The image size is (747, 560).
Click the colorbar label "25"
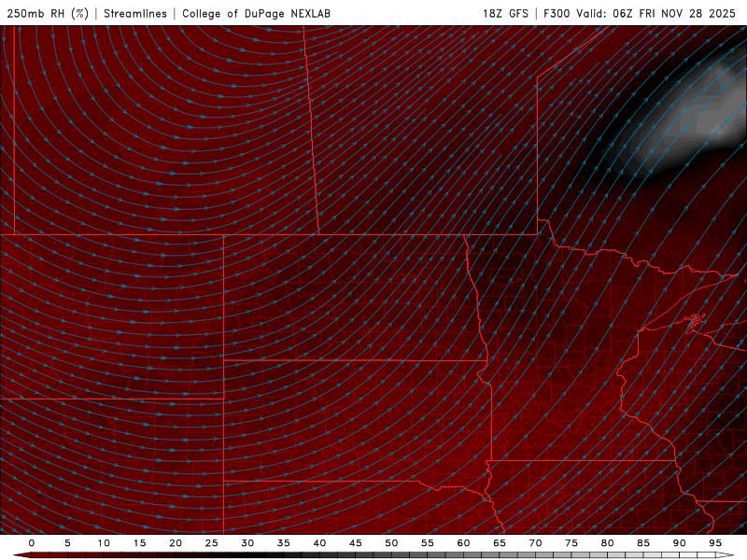(x=212, y=543)
